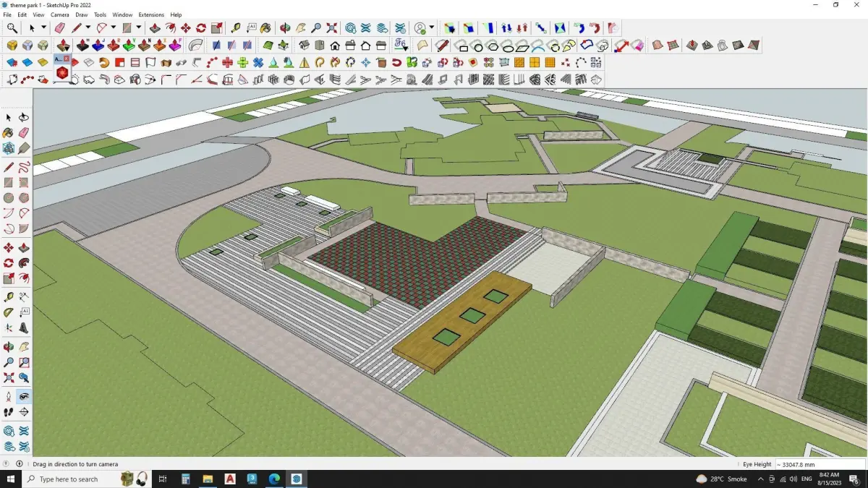Choose the Iso house view icon
This screenshot has height=488, width=868.
305,45
